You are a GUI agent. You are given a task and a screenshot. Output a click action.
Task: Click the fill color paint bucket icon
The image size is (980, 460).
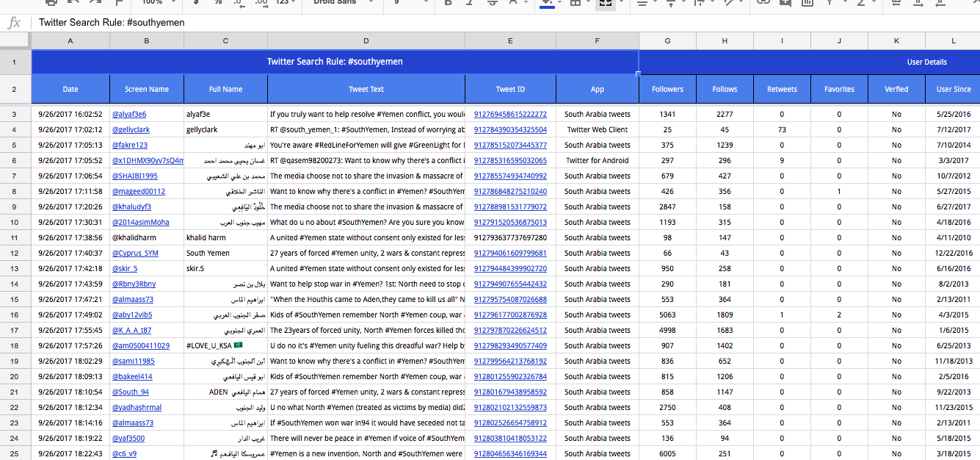pyautogui.click(x=547, y=3)
